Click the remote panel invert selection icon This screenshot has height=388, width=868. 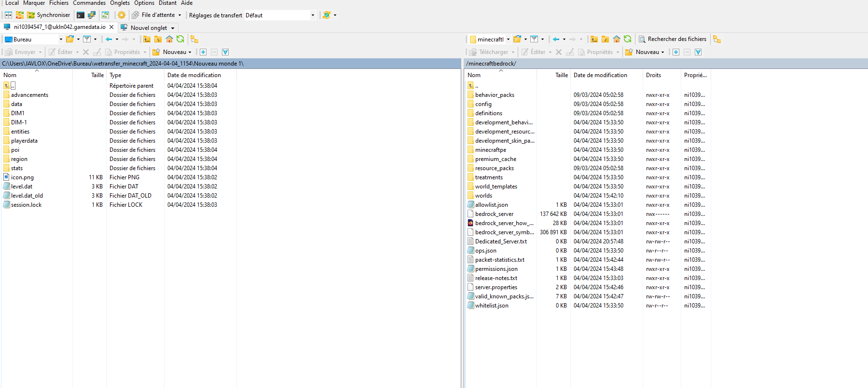click(698, 52)
